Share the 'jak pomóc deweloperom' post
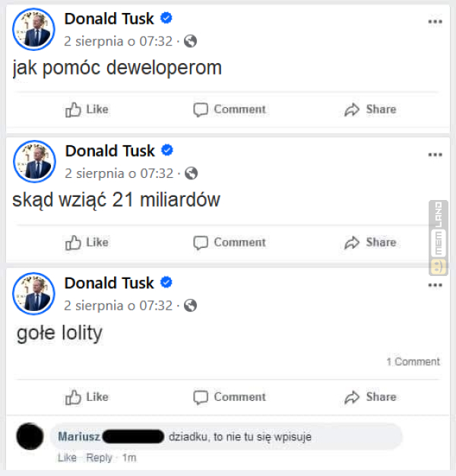Image resolution: width=456 pixels, height=476 pixels. (x=370, y=109)
